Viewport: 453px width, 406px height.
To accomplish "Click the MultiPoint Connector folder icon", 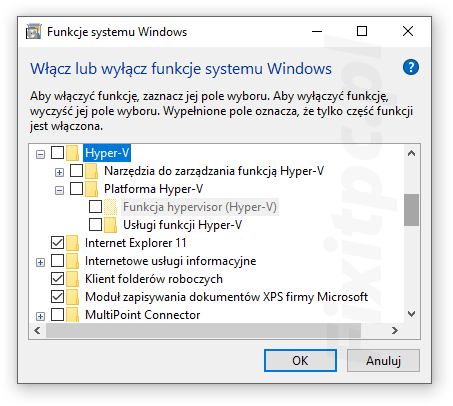I will click(x=72, y=314).
